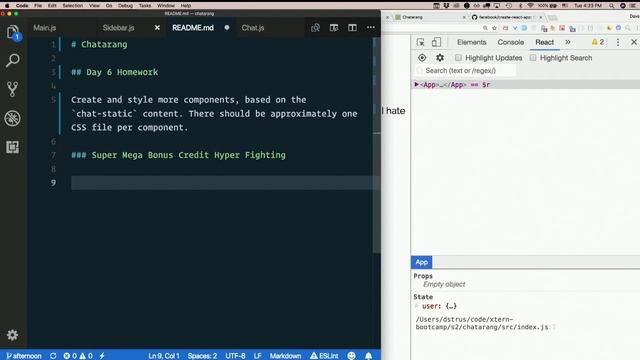Click afternoon git branch in status bar
Screen dimensions: 640x360
(x=24, y=356)
